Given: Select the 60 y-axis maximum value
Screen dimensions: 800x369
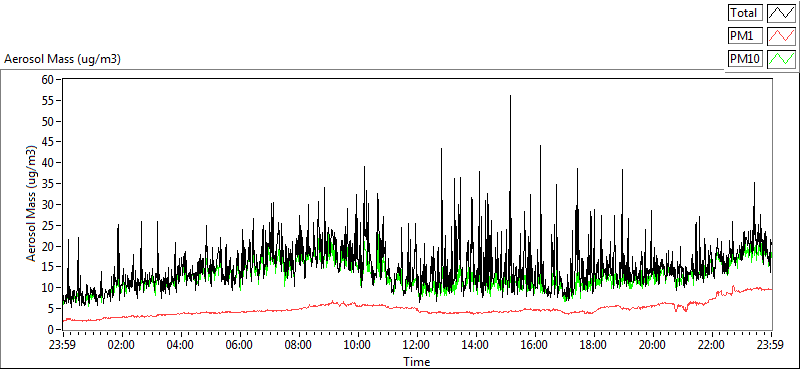Looking at the screenshot, I should point(47,79).
